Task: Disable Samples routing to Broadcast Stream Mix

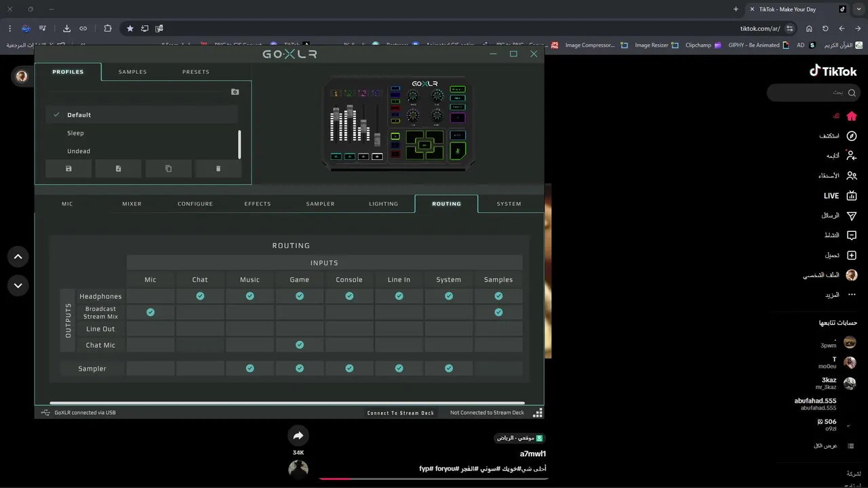Action: tap(498, 312)
